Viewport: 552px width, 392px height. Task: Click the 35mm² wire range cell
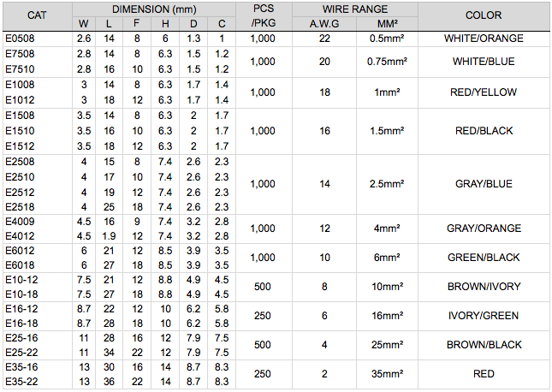(x=387, y=374)
